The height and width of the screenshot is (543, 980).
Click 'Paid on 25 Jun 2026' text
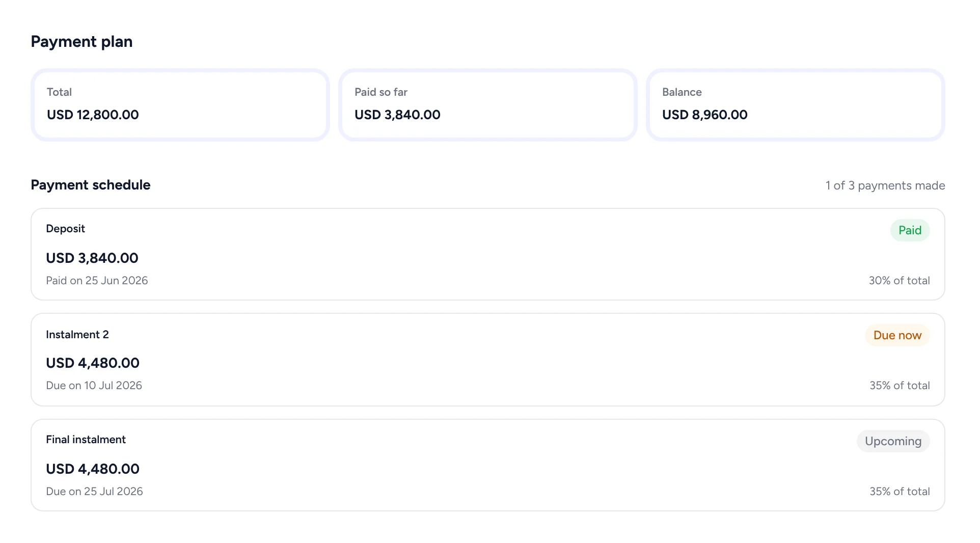pos(97,281)
